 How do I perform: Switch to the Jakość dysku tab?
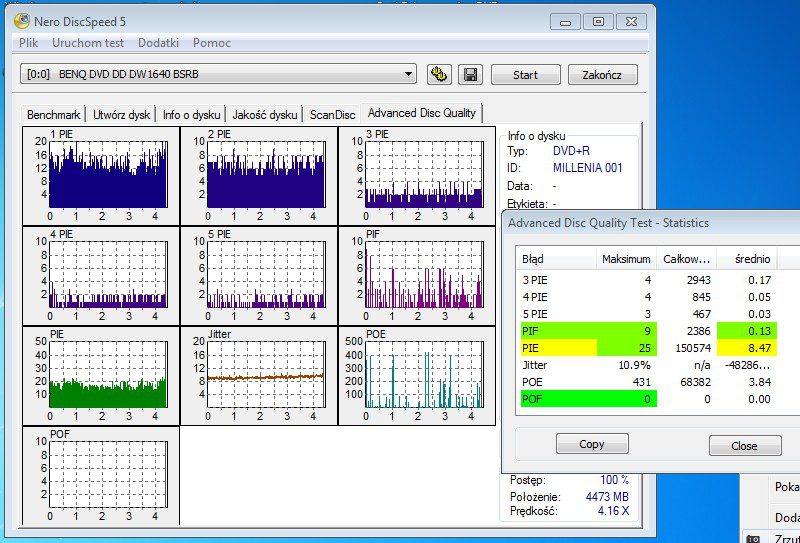[x=265, y=115]
